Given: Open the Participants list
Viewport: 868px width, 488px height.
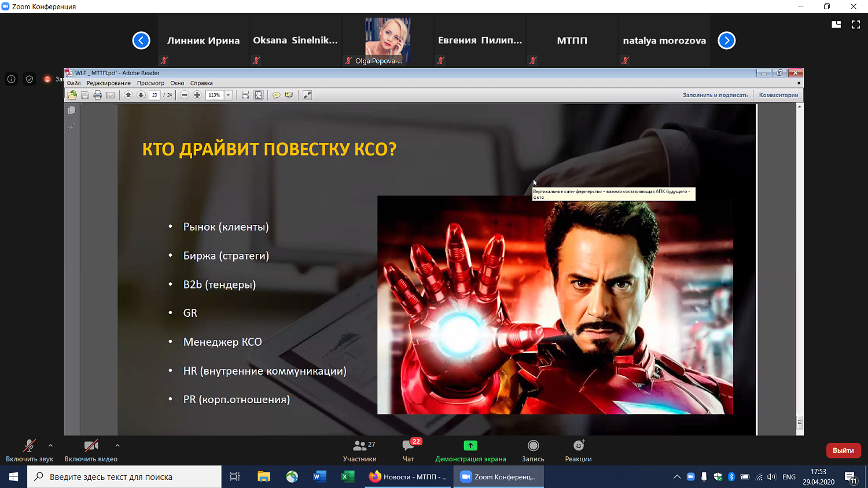Looking at the screenshot, I should click(x=360, y=450).
